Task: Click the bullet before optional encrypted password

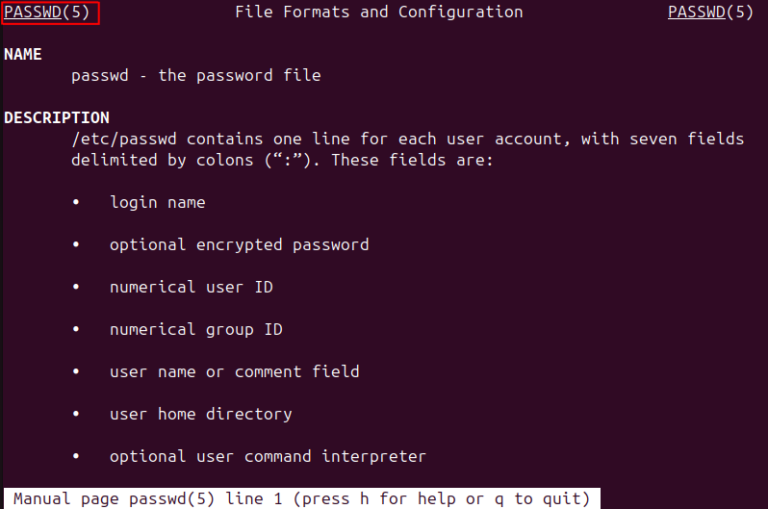Action: [x=76, y=245]
